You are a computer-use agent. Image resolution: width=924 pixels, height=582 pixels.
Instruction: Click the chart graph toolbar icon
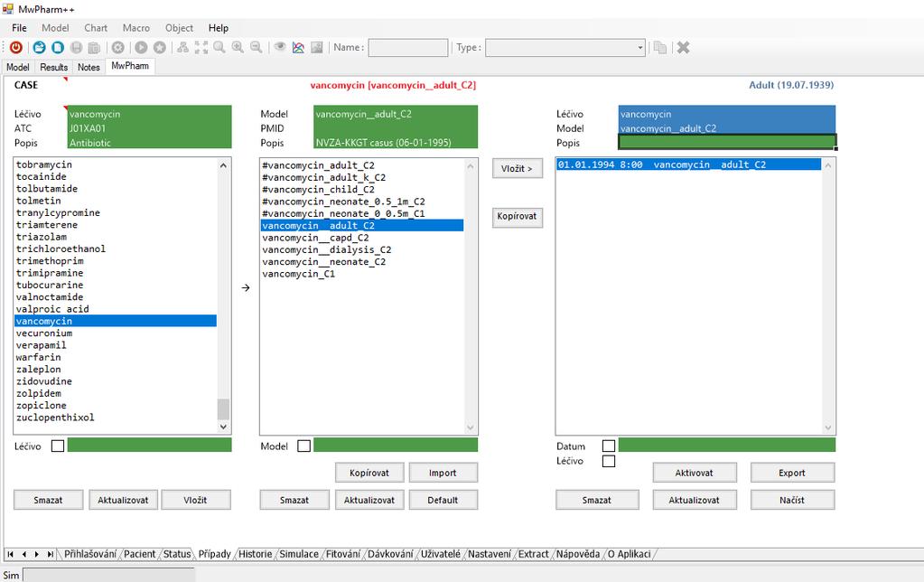click(298, 47)
